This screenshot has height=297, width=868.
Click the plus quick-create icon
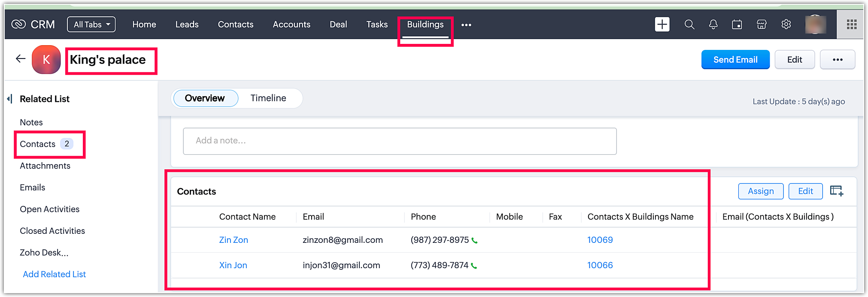pyautogui.click(x=662, y=24)
